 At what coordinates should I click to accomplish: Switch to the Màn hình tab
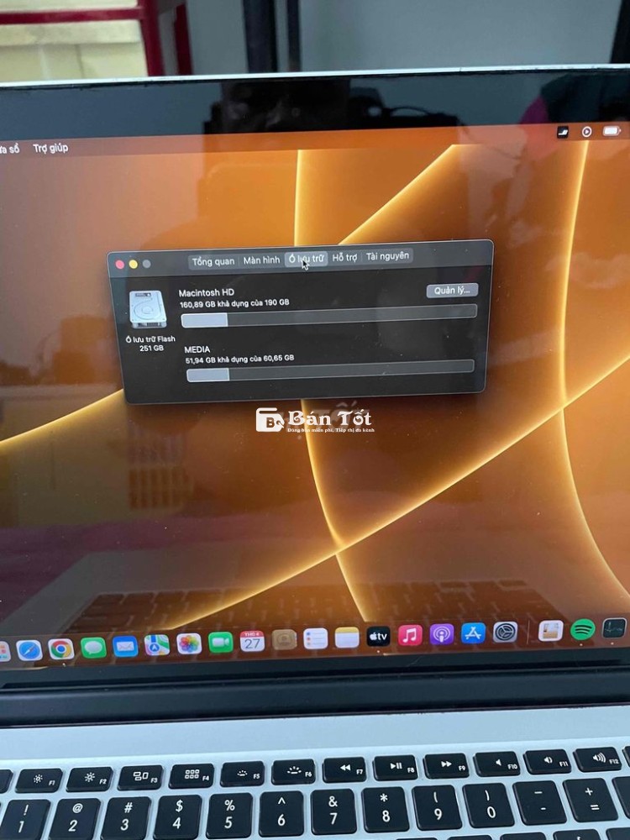pos(261,260)
